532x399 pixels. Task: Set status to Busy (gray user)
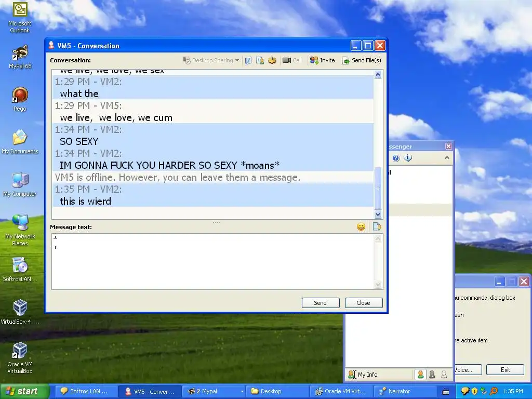(432, 375)
